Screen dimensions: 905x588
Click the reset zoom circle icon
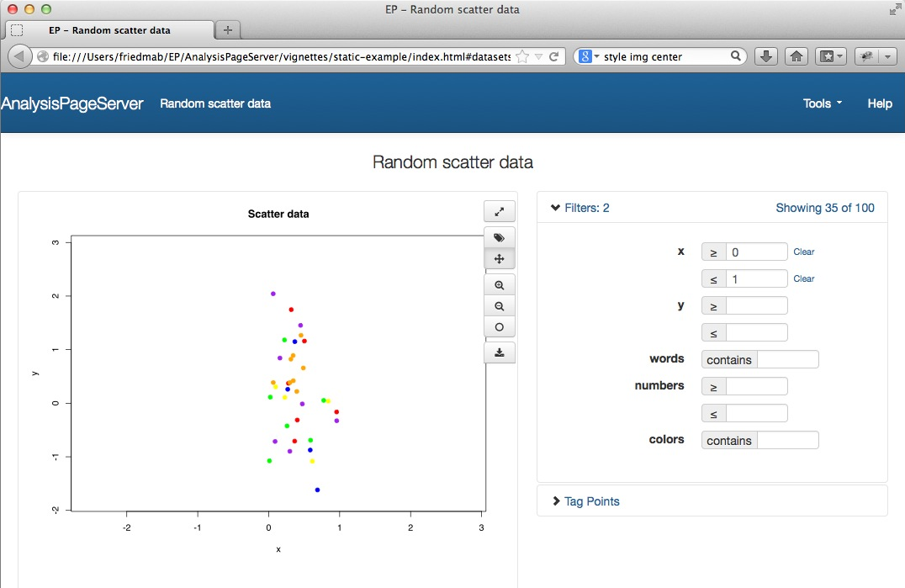click(500, 327)
